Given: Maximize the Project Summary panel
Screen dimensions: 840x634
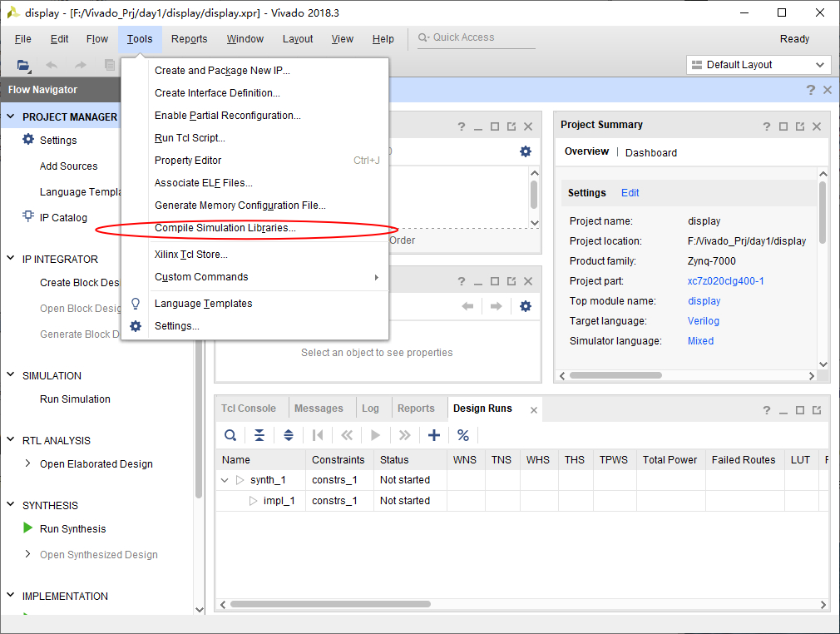Looking at the screenshot, I should click(783, 126).
